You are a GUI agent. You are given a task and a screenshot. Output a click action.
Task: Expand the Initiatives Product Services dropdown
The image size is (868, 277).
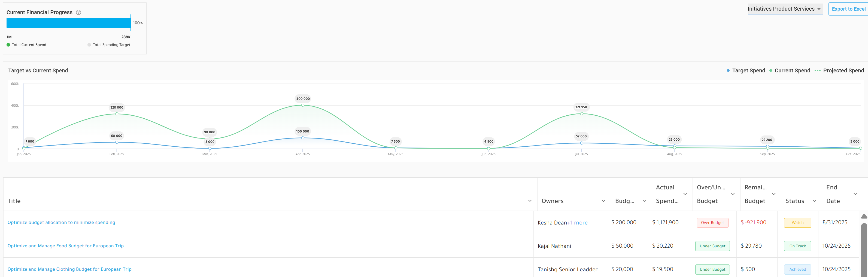click(x=785, y=9)
